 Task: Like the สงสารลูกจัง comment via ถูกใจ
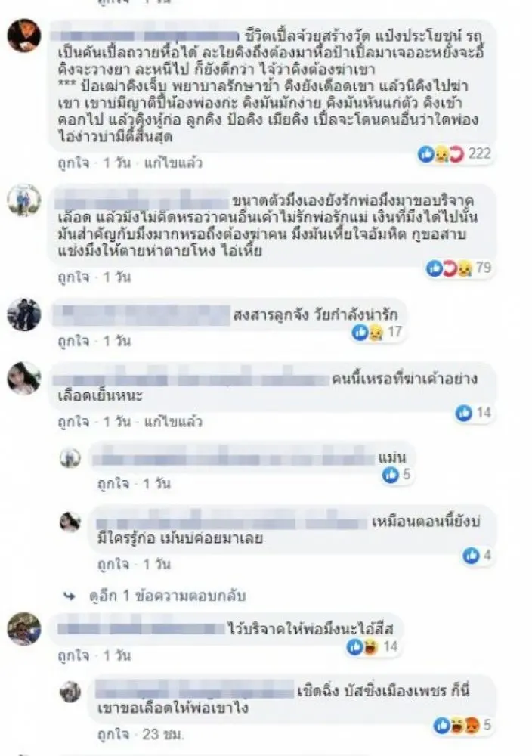tap(73, 342)
